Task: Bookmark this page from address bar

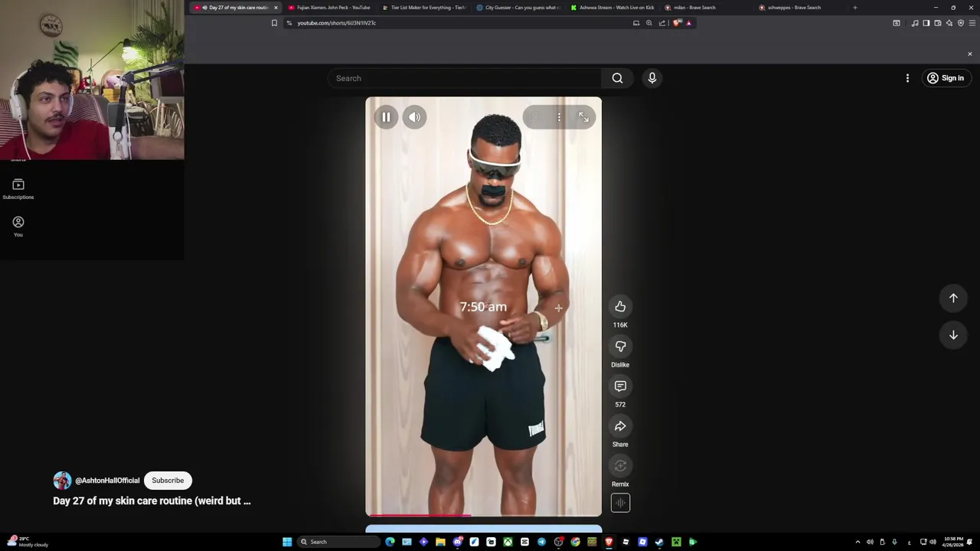Action: pos(274,23)
